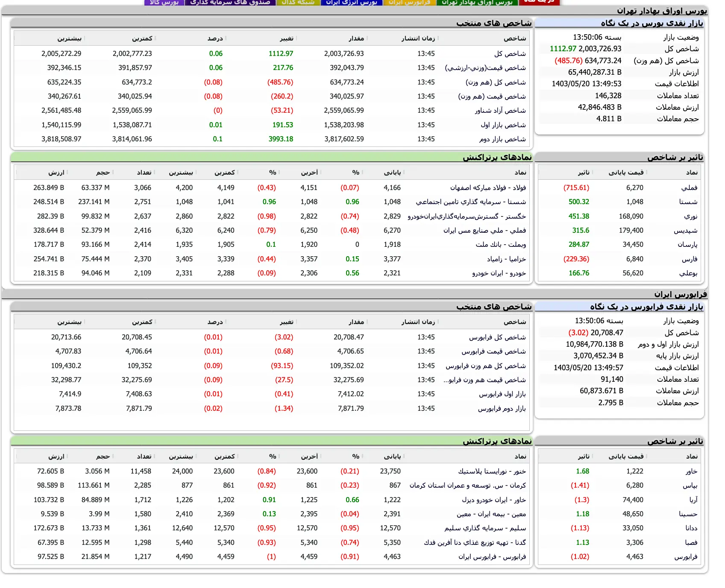This screenshot has width=725, height=588.
Task: Click the Farabourse trade count 91,140
Action: click(x=612, y=379)
